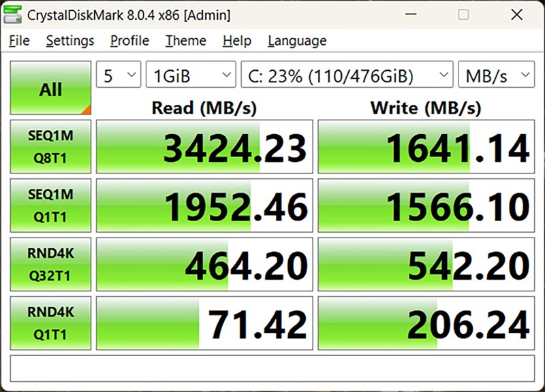The height and width of the screenshot is (392, 545).
Task: Change the MB/s unit dropdown
Action: [497, 74]
